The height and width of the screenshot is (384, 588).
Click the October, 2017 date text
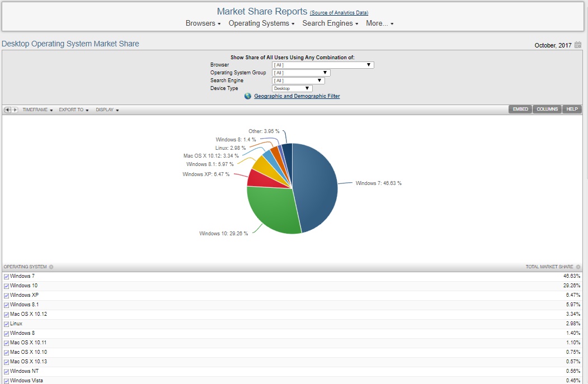[x=553, y=45]
